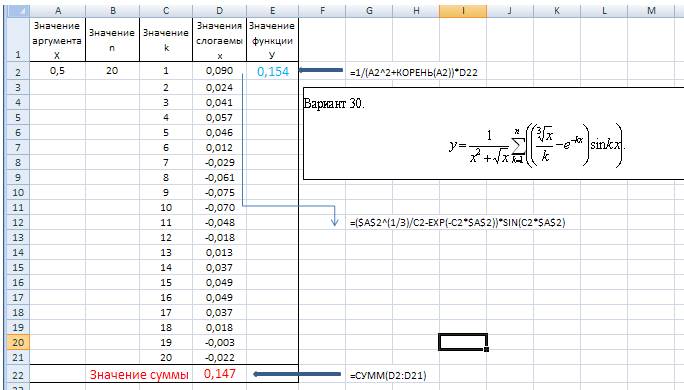Click k value 10 in column C
The width and height of the screenshot is (684, 390).
point(166,207)
